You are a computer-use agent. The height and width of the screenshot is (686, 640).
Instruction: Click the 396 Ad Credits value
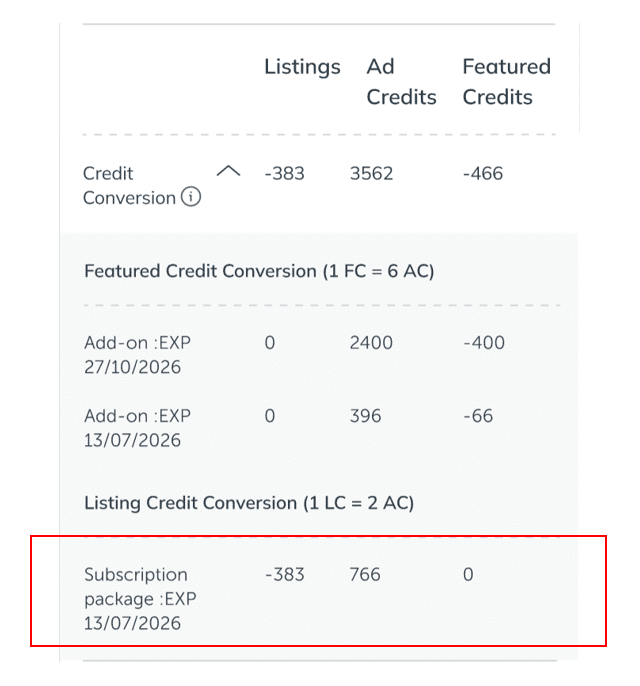click(x=365, y=416)
